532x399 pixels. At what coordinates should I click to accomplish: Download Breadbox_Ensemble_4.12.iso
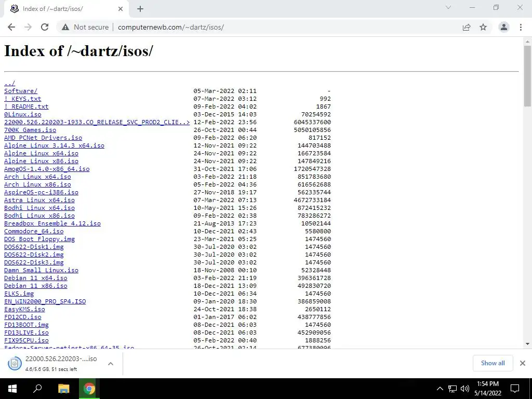click(x=52, y=223)
